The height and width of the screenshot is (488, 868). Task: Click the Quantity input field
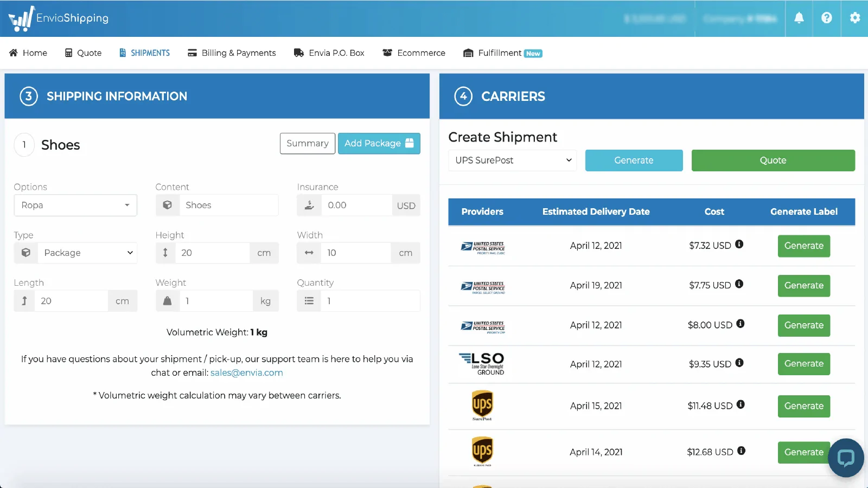[371, 301]
